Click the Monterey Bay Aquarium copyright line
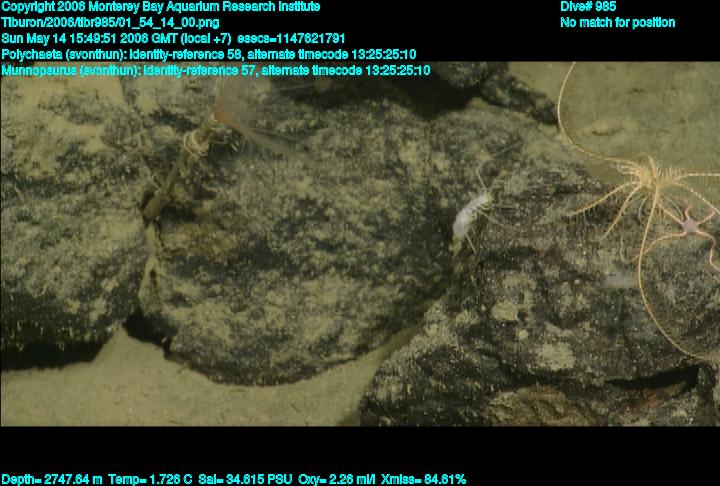Viewport: 720px width, 486px height. click(161, 7)
